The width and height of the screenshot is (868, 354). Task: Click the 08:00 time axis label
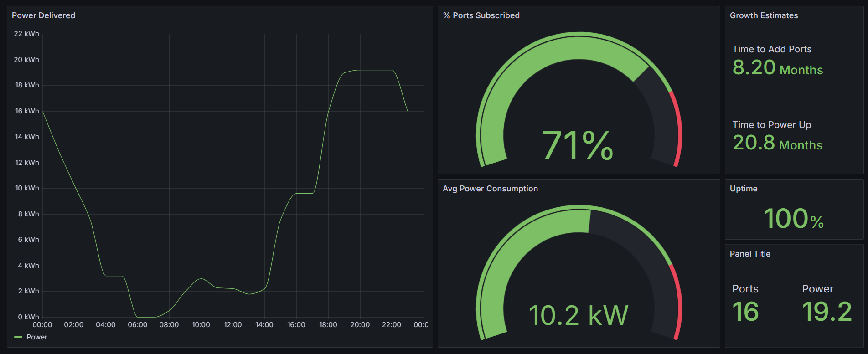tap(169, 325)
